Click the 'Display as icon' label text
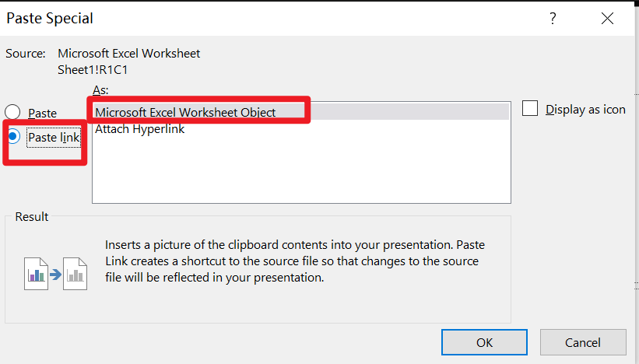 (585, 110)
